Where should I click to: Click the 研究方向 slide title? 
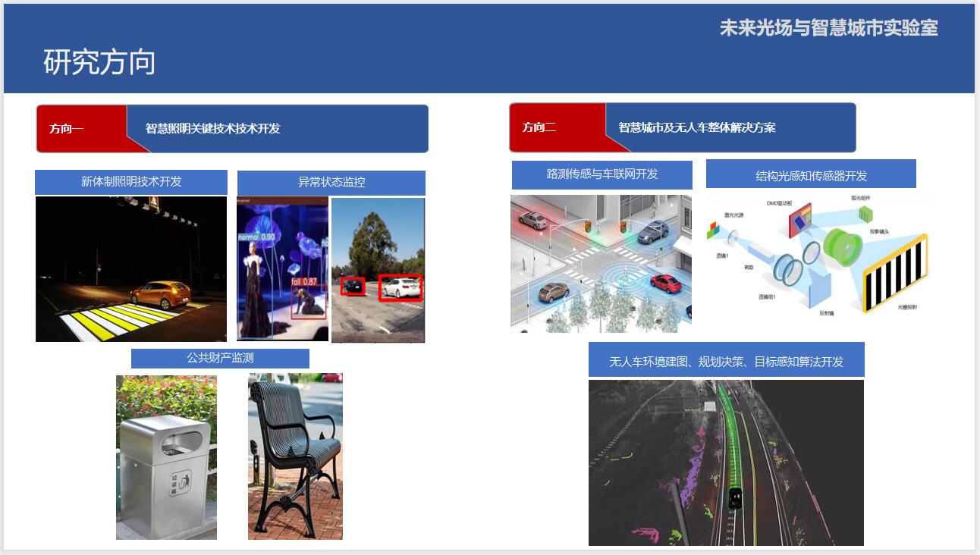pos(99,62)
